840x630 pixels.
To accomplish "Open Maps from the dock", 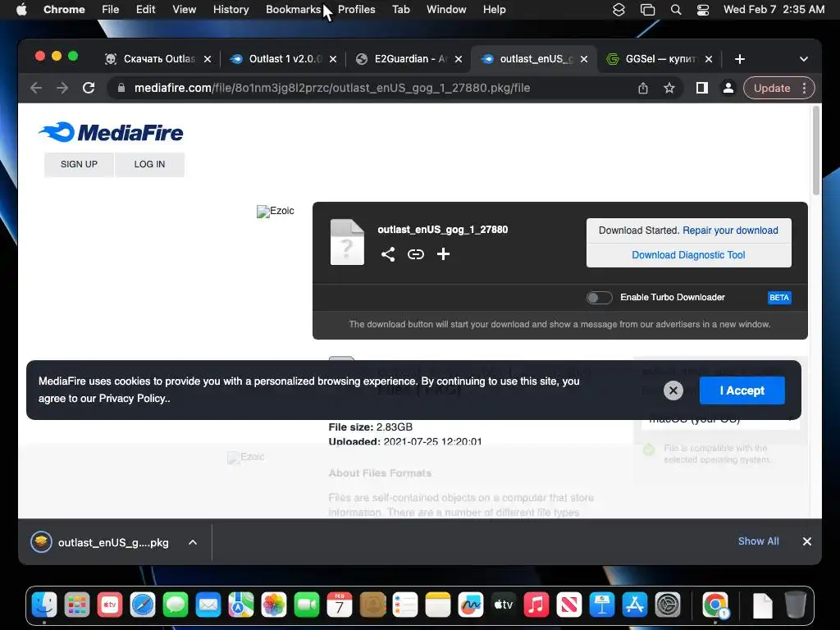I will pos(241,605).
